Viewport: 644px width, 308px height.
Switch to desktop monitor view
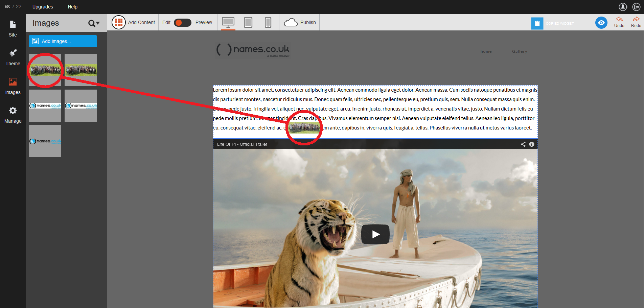point(228,22)
